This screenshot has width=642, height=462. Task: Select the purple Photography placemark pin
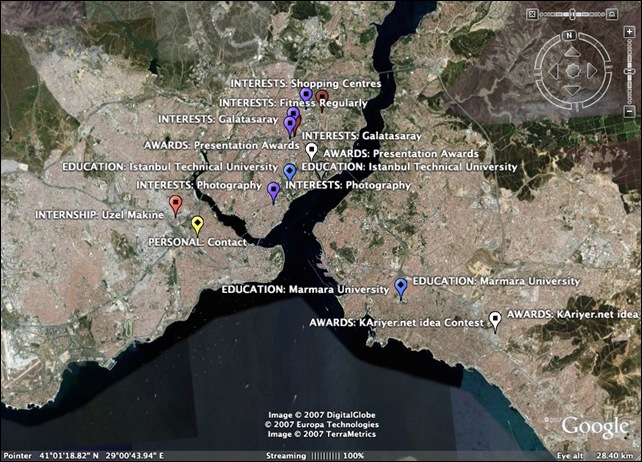[274, 191]
